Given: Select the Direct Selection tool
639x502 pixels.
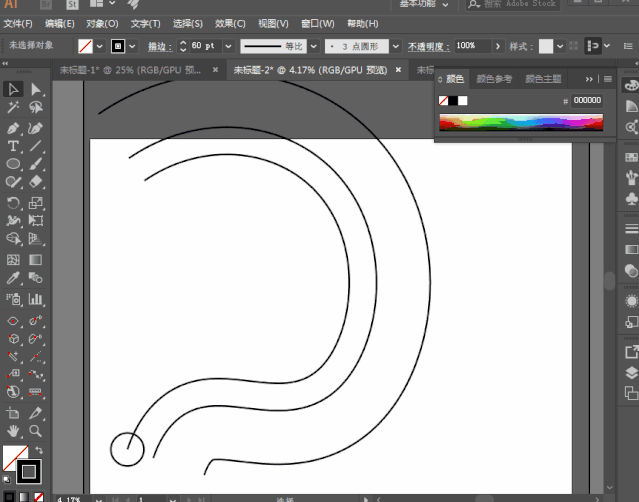Looking at the screenshot, I should pos(35,89).
